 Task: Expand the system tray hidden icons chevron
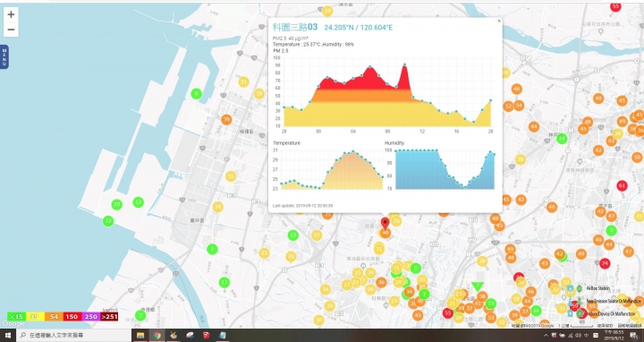pos(546,336)
